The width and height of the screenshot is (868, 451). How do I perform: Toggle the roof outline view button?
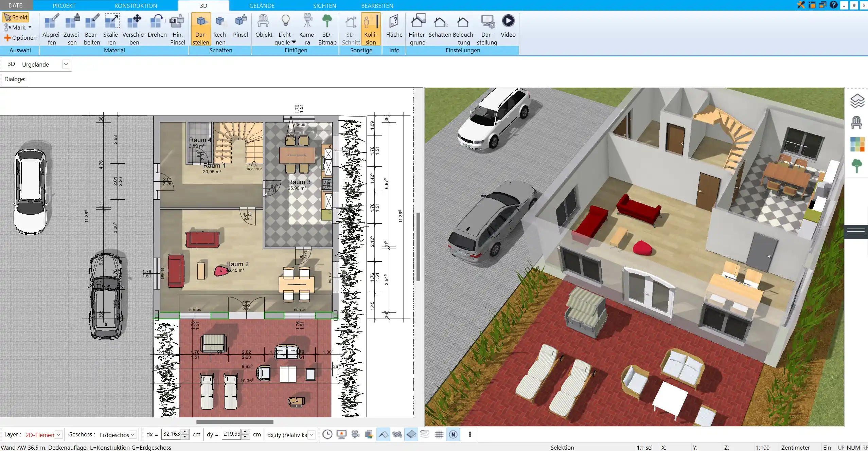tap(383, 434)
